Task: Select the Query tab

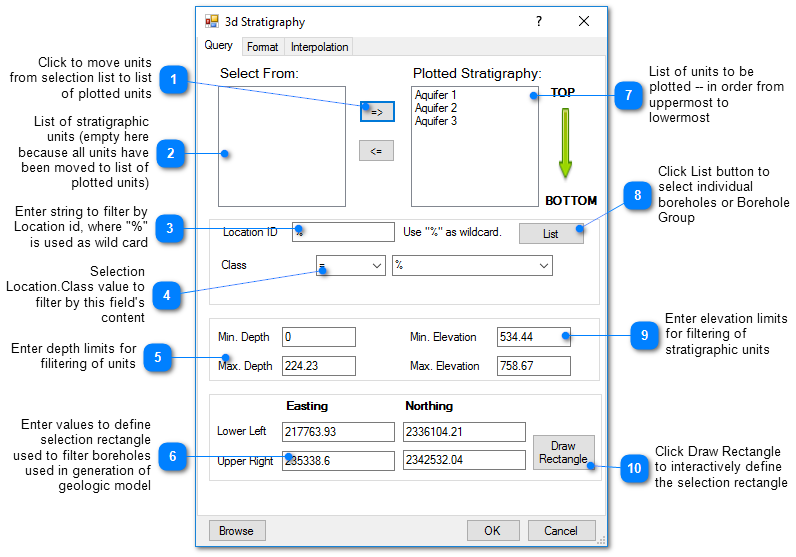Action: [x=218, y=45]
